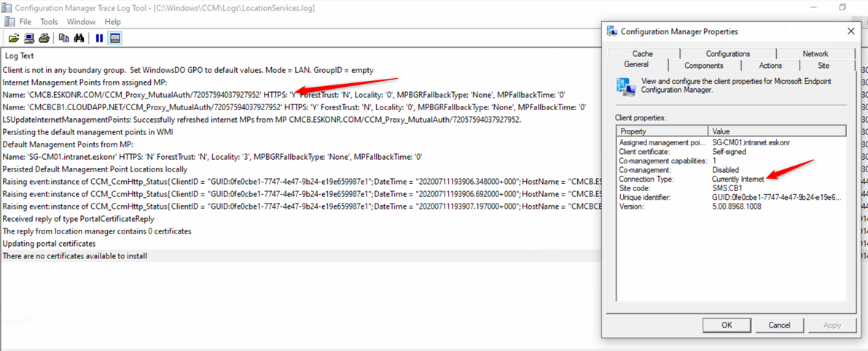Toggle the Show/Hide details pane icon

click(115, 38)
